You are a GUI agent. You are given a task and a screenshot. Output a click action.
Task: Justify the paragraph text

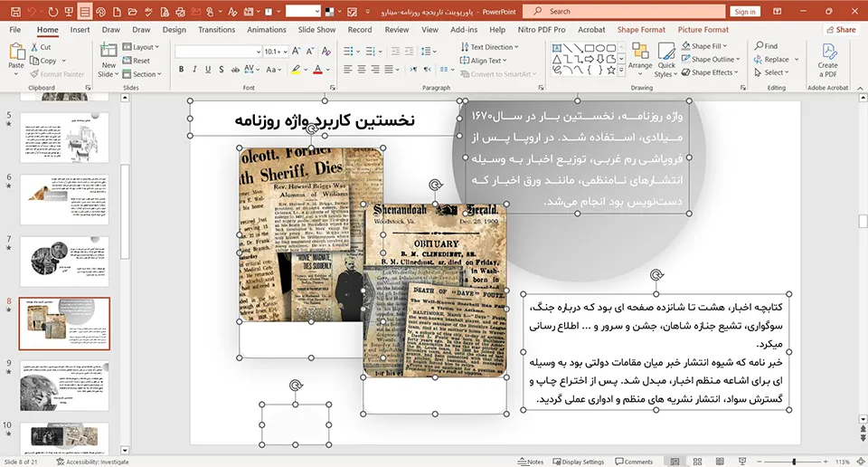click(x=389, y=70)
